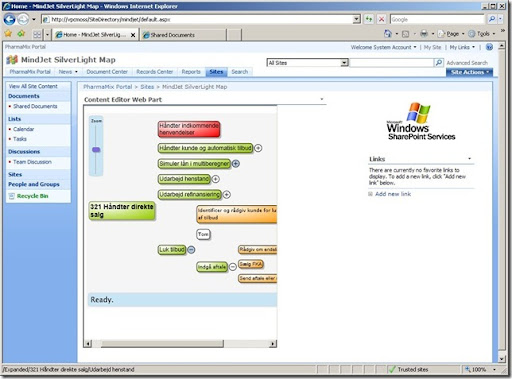Go back with the browser Back arrow
Screen dimensions: 512x379
point(9,19)
